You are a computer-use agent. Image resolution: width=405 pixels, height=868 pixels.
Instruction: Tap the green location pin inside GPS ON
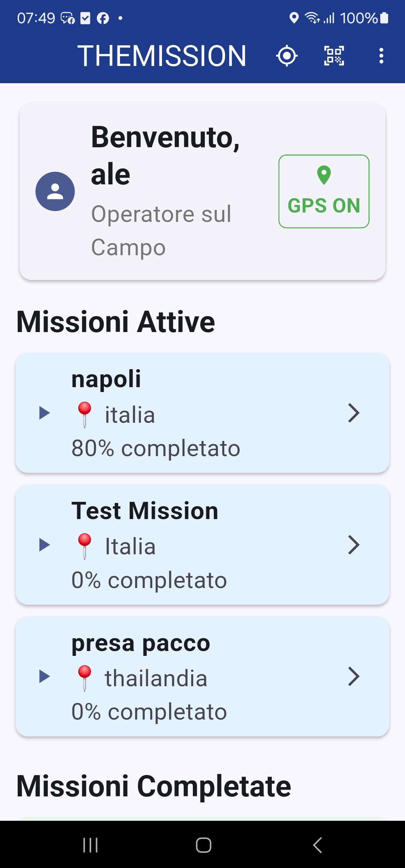coord(323,174)
